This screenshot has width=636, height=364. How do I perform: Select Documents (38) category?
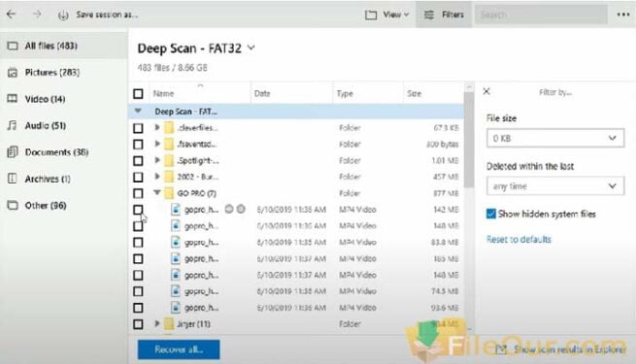64,152
